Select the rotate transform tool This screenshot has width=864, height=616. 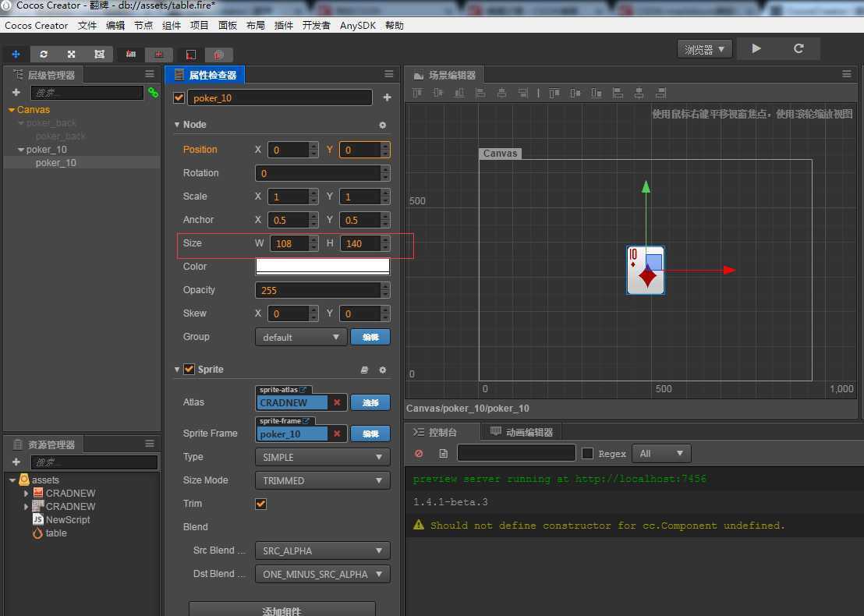point(44,55)
